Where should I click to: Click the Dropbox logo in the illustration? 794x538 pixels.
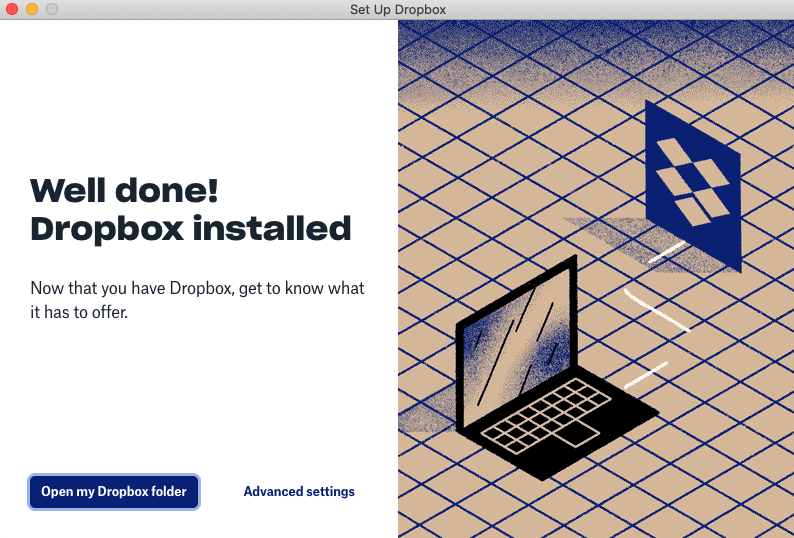point(693,185)
